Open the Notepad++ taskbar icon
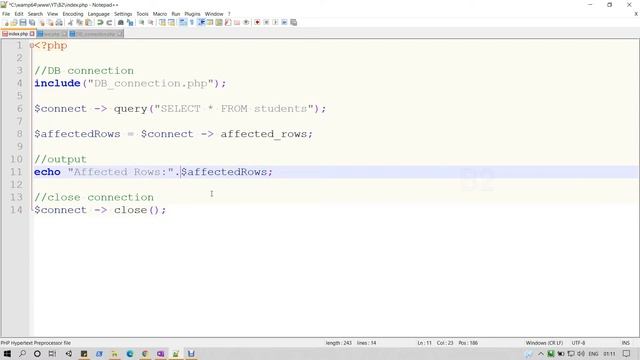Screen dimensions: 640x360 [176, 354]
